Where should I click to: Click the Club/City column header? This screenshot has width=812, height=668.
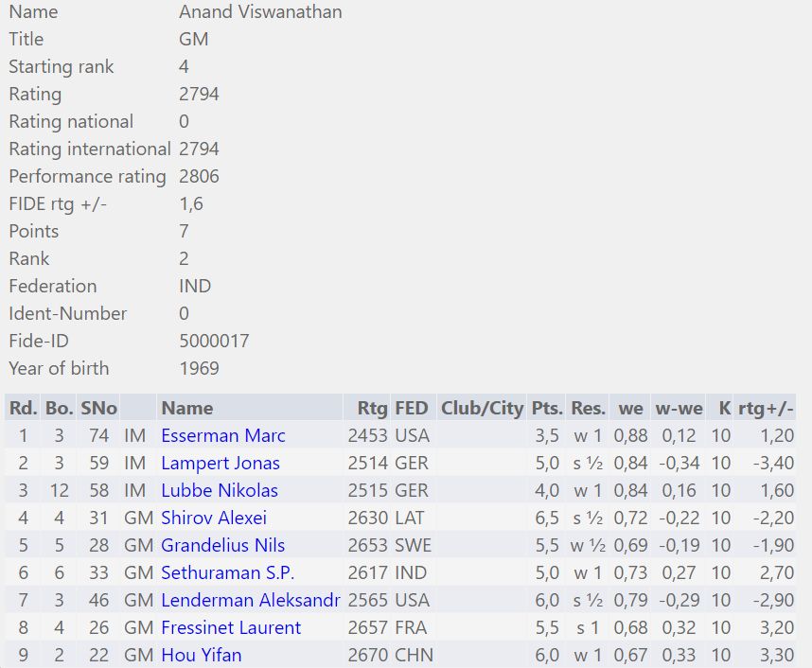[482, 409]
